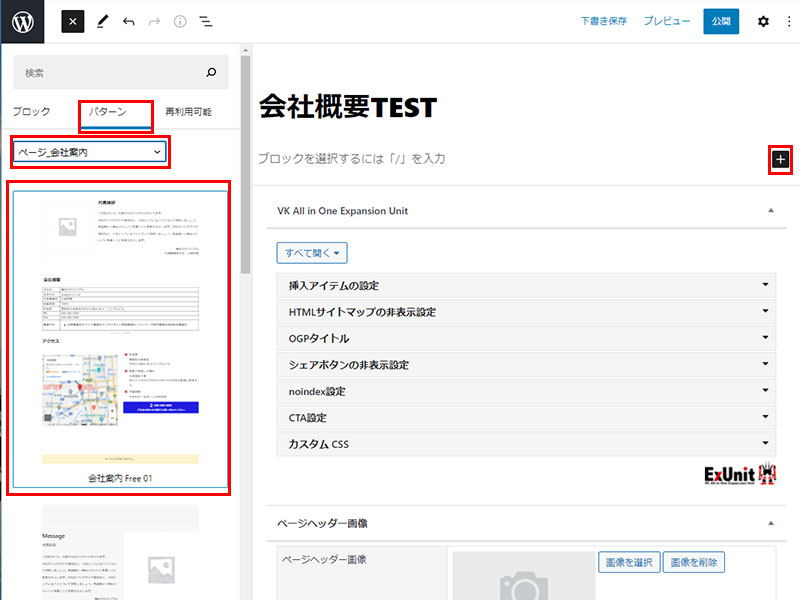The height and width of the screenshot is (600, 800).
Task: Click the 下書き保存 link
Action: [x=603, y=21]
